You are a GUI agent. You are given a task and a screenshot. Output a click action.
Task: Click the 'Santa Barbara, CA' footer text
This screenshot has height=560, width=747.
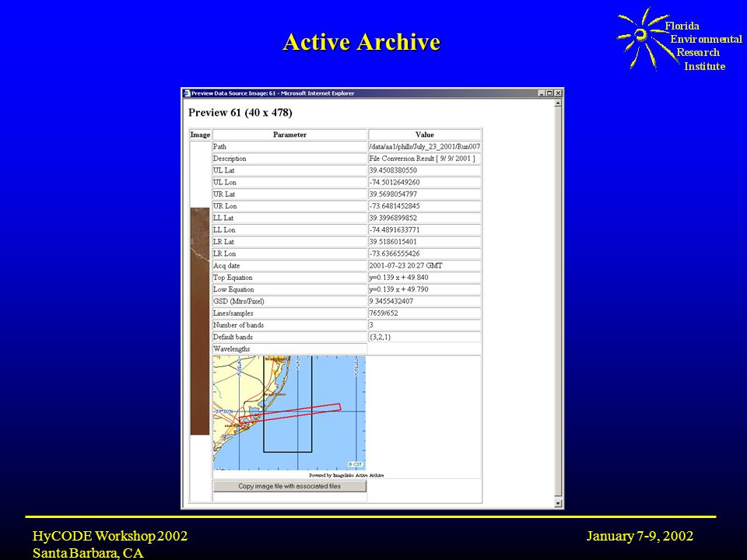[88, 553]
